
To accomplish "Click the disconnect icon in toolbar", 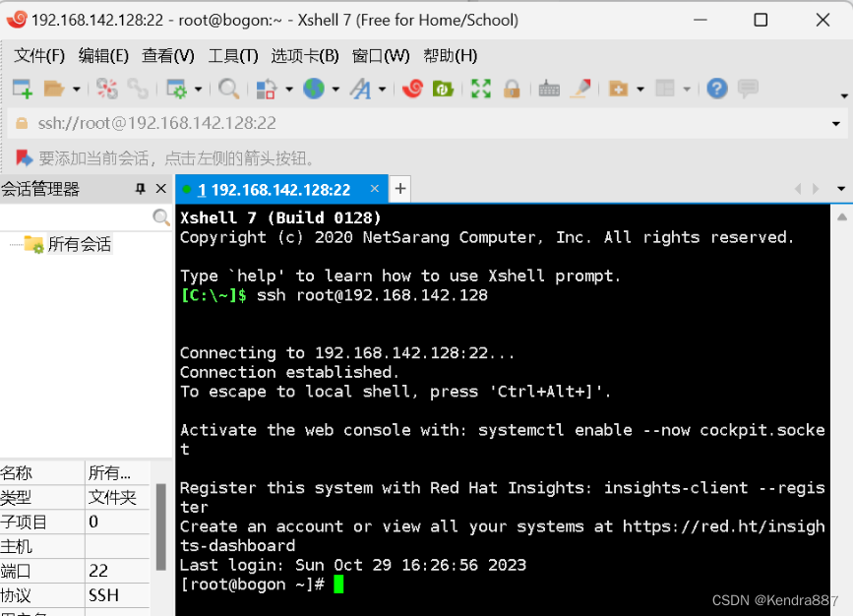I will pos(106,89).
